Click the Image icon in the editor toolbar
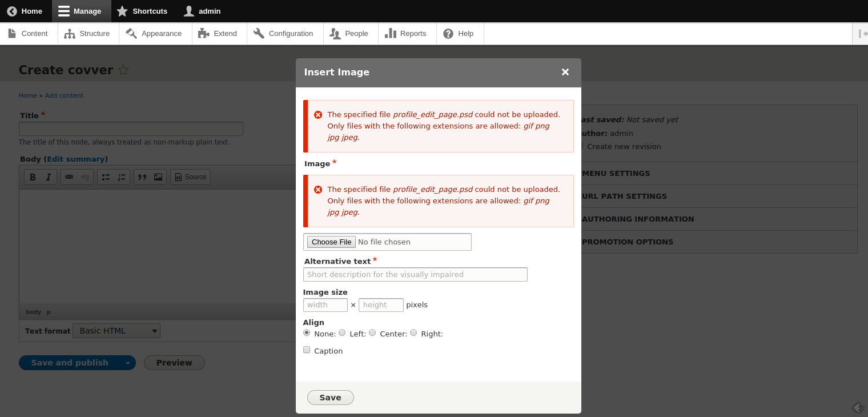Screen dimensions: 868x417 coord(158,177)
